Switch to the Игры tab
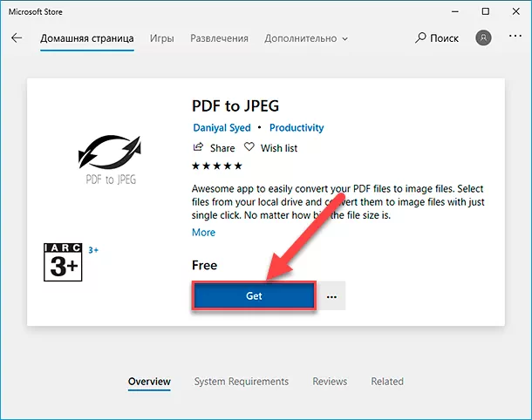532x420 pixels. click(x=162, y=38)
